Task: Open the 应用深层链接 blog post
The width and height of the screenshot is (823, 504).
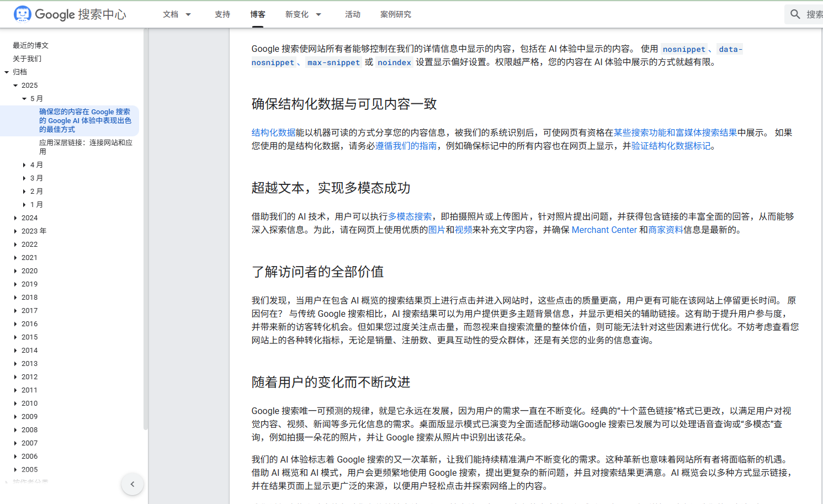Action: [x=86, y=147]
